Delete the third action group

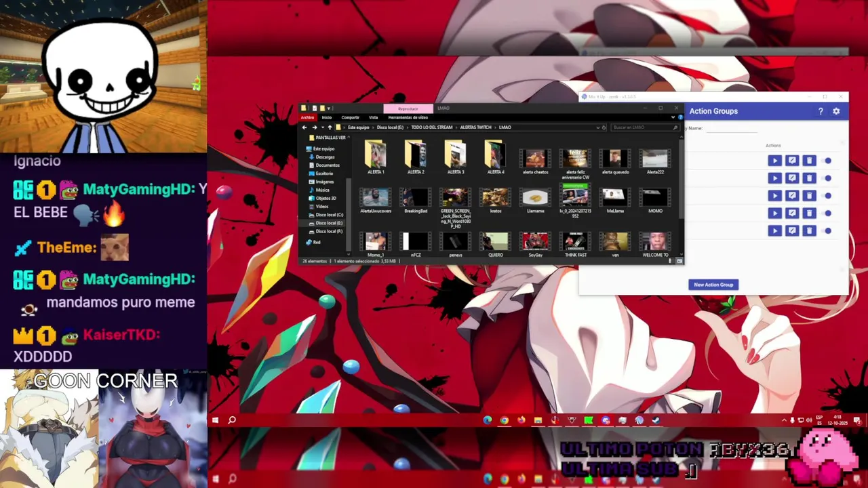[809, 196]
